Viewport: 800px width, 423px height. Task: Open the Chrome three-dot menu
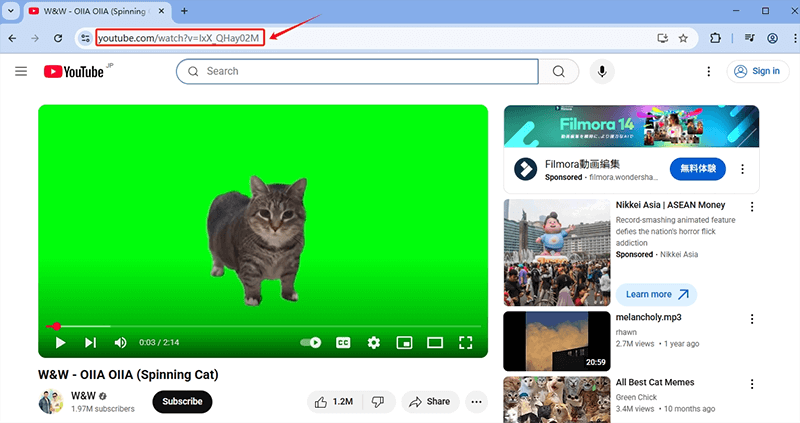pyautogui.click(x=794, y=38)
